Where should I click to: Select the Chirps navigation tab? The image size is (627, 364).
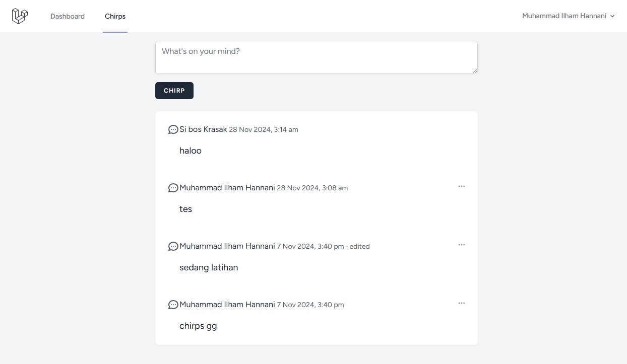click(115, 16)
